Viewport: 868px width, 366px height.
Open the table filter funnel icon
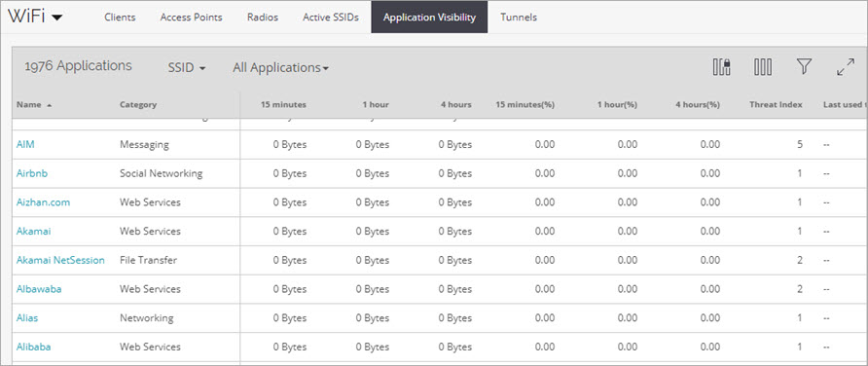coord(804,67)
